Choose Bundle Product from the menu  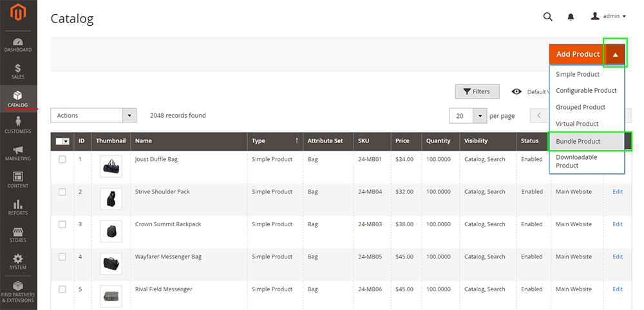click(x=587, y=141)
